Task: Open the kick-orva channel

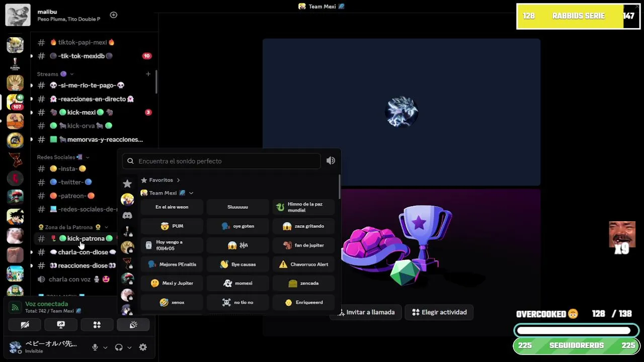Action: point(94,126)
